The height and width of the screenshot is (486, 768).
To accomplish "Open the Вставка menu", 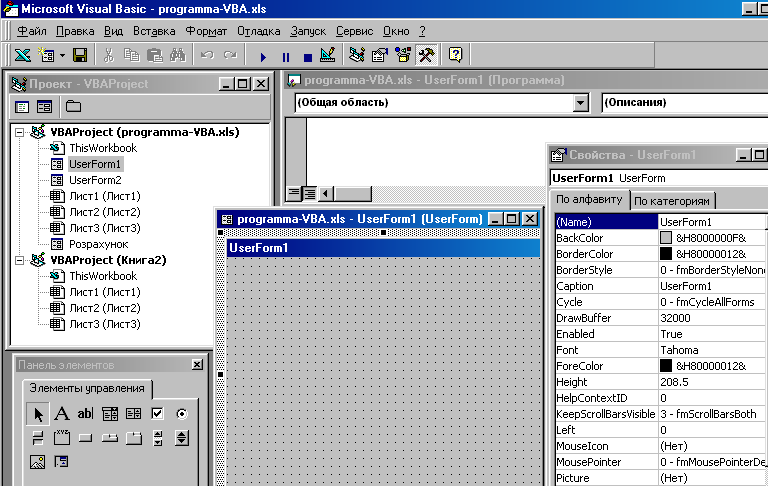I will (154, 31).
